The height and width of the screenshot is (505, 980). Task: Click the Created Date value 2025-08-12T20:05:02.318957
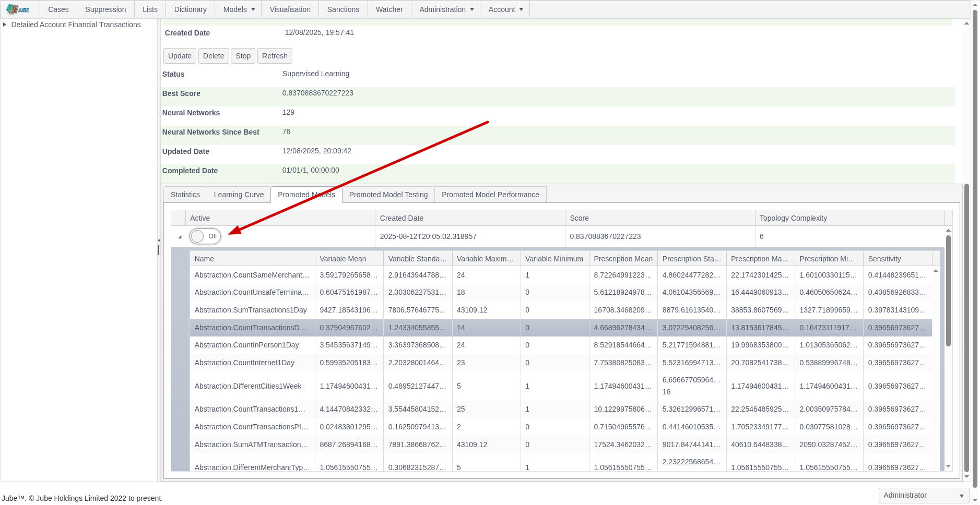tap(428, 236)
